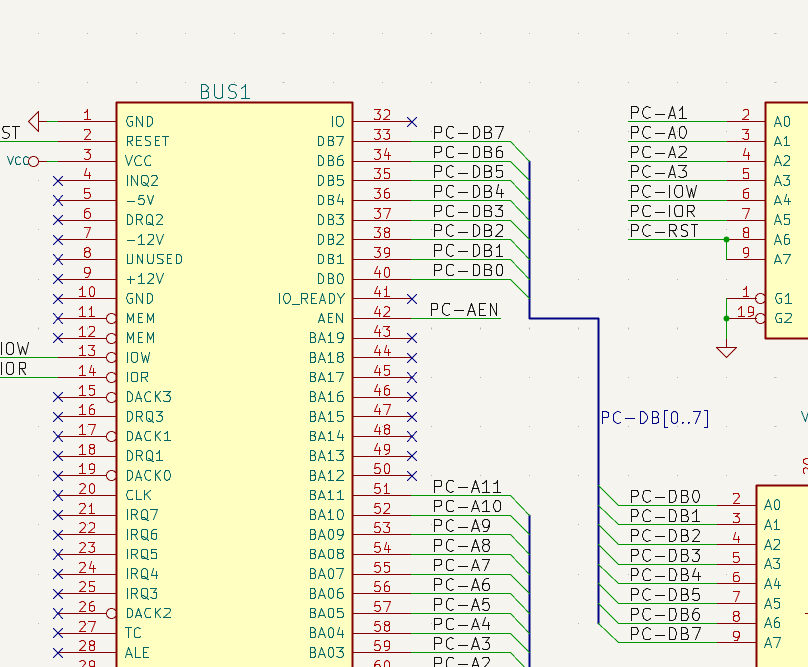Select the ground symbol below the G2 pin
Image resolution: width=808 pixels, height=667 pixels.
(x=726, y=349)
